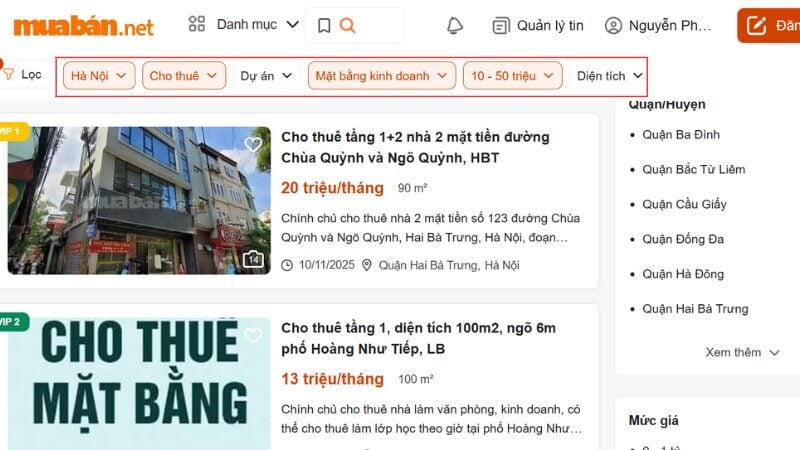Expand the Diện tích dropdown

(609, 76)
